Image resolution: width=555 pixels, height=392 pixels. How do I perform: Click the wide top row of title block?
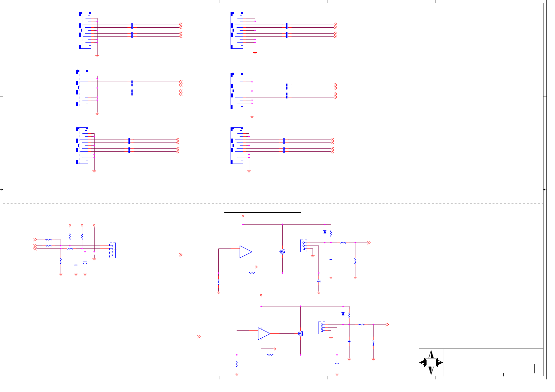coord(493,352)
